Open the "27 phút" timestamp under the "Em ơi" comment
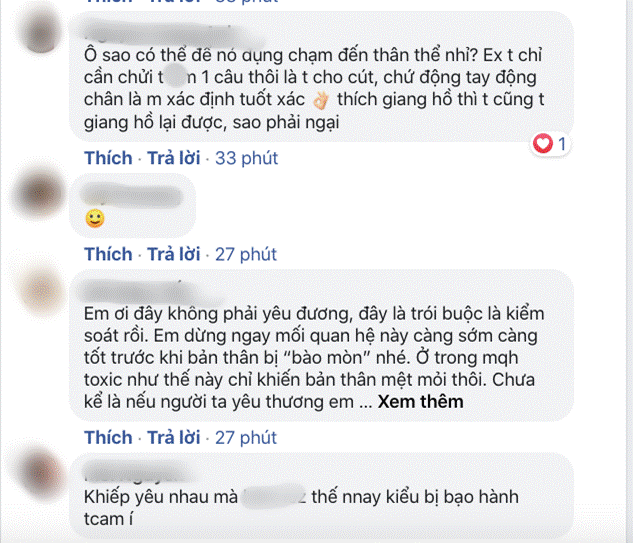This screenshot has height=543, width=633. tap(247, 438)
